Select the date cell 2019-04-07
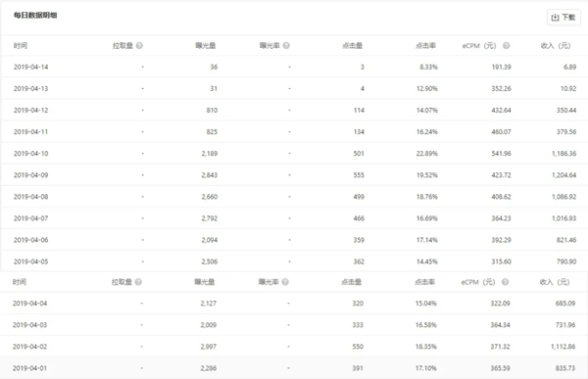Viewport: 588px width, 379px height. [30, 218]
